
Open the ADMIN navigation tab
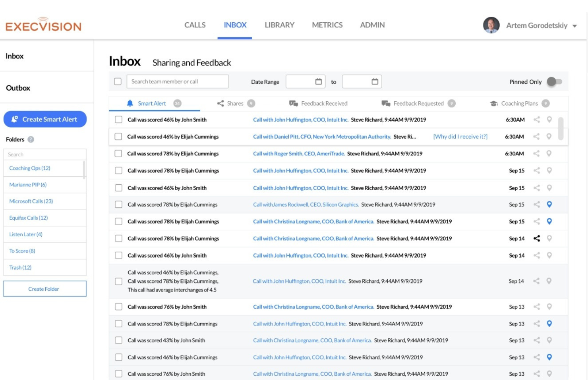tap(372, 25)
